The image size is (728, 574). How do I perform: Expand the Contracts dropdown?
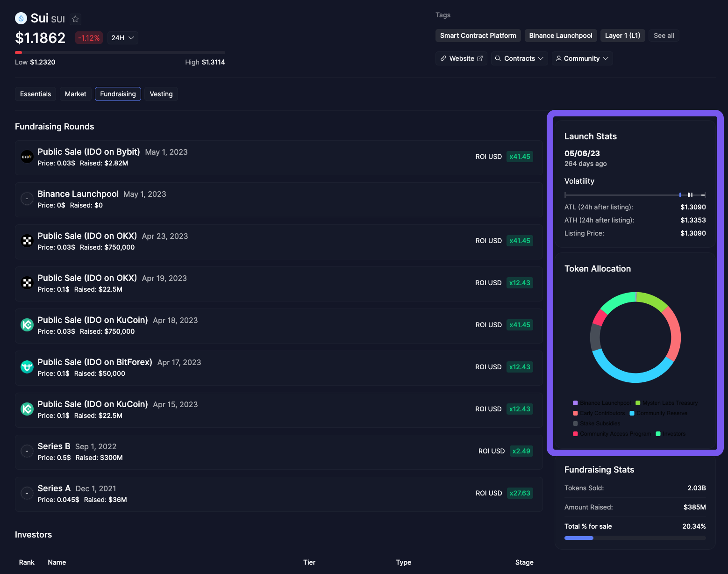[519, 58]
